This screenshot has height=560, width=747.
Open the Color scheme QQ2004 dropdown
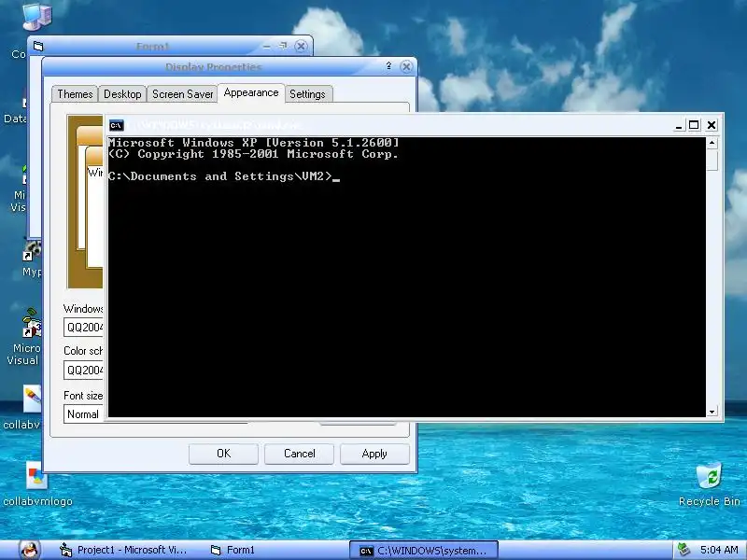coord(83,370)
